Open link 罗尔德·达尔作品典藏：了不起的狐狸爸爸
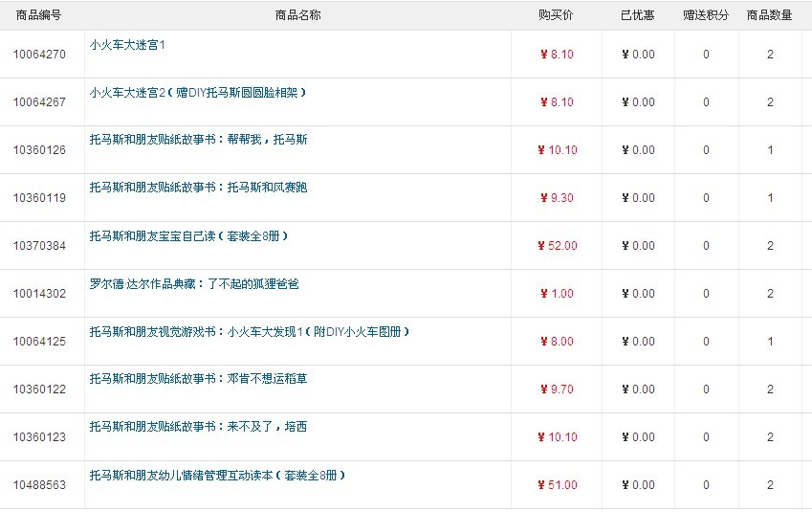Viewport: 812px width, 512px height. tap(194, 284)
